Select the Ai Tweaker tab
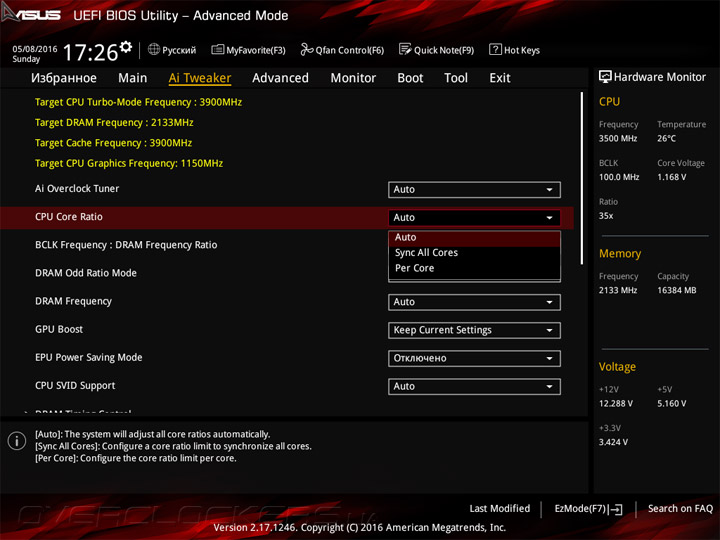Image resolution: width=720 pixels, height=540 pixels. click(x=200, y=78)
